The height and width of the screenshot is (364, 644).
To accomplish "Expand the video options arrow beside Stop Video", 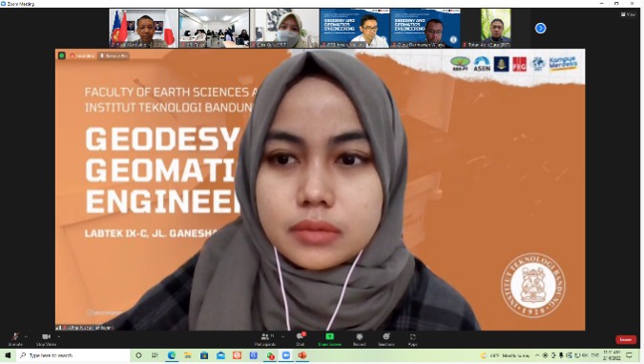I will [x=59, y=336].
